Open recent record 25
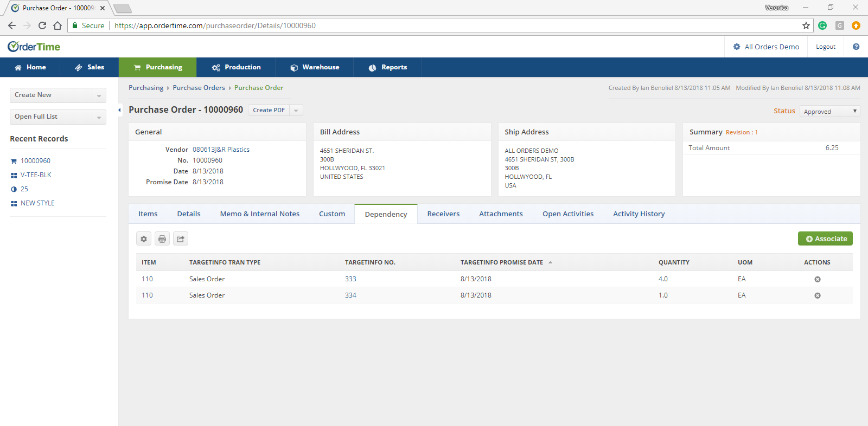Image resolution: width=868 pixels, height=426 pixels. (24, 189)
